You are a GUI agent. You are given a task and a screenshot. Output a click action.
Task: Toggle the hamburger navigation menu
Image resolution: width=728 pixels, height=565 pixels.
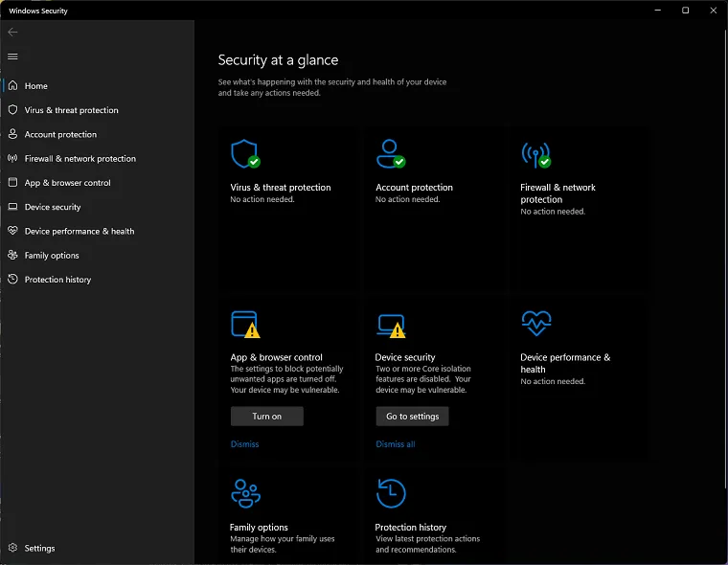tap(12, 56)
